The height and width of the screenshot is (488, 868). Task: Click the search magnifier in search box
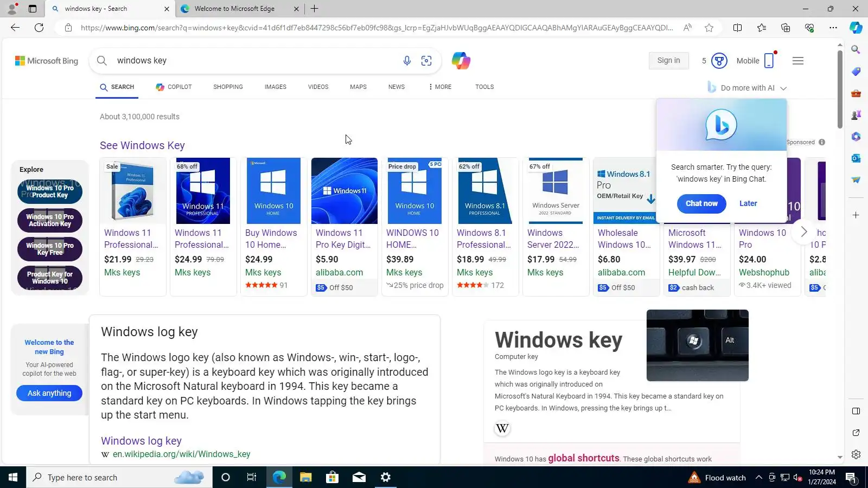[x=102, y=61]
